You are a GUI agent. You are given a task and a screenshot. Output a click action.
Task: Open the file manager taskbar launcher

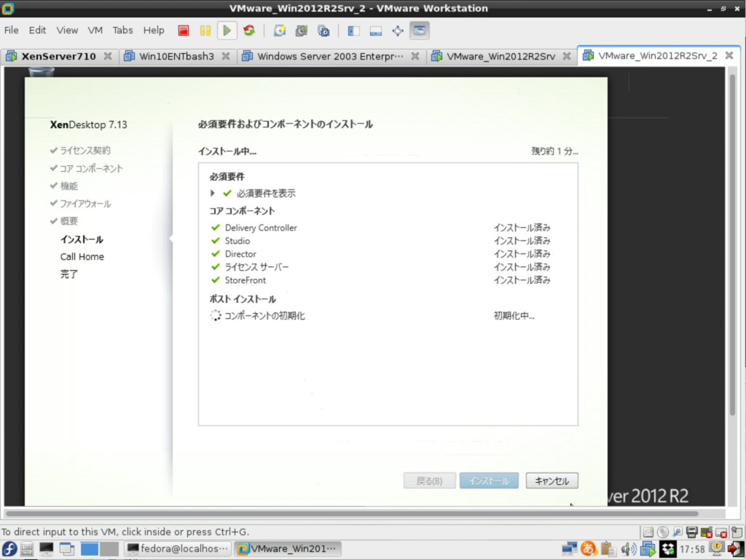tap(27, 549)
